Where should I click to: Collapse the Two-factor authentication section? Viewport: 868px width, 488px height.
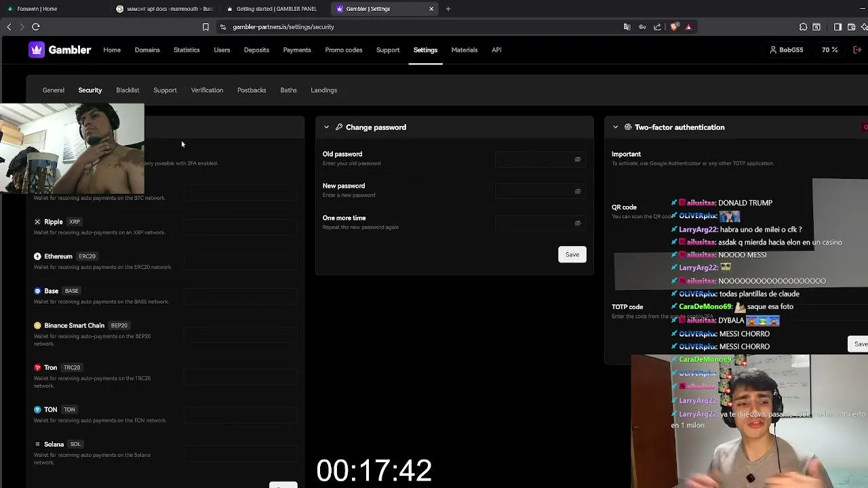point(616,127)
